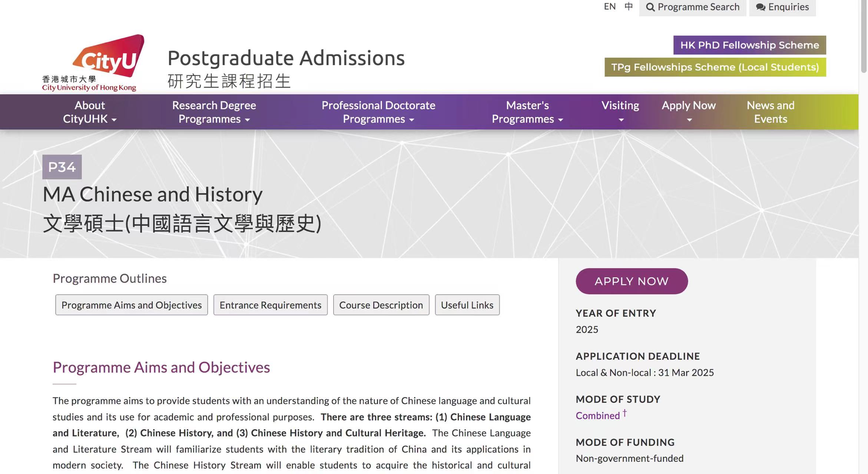
Task: Jump to the Entrance Requirements section
Action: (x=270, y=305)
